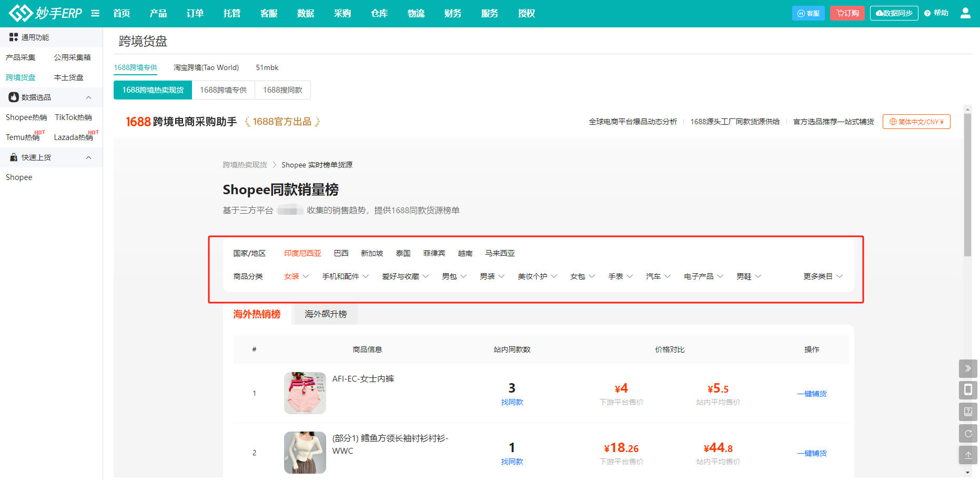Viewport: 980px width, 480px height.
Task: Click the 数据同步 button
Action: click(894, 13)
